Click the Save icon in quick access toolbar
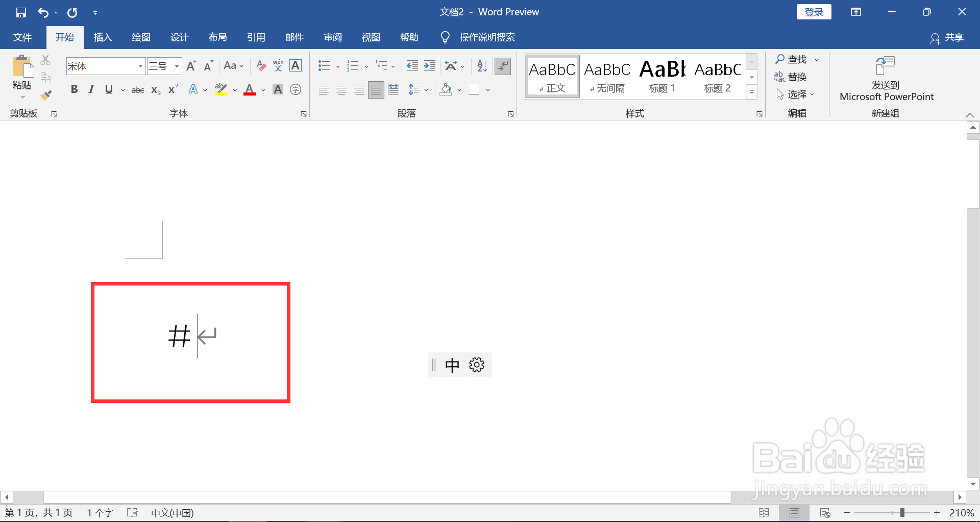This screenshot has height=522, width=980. coord(21,12)
